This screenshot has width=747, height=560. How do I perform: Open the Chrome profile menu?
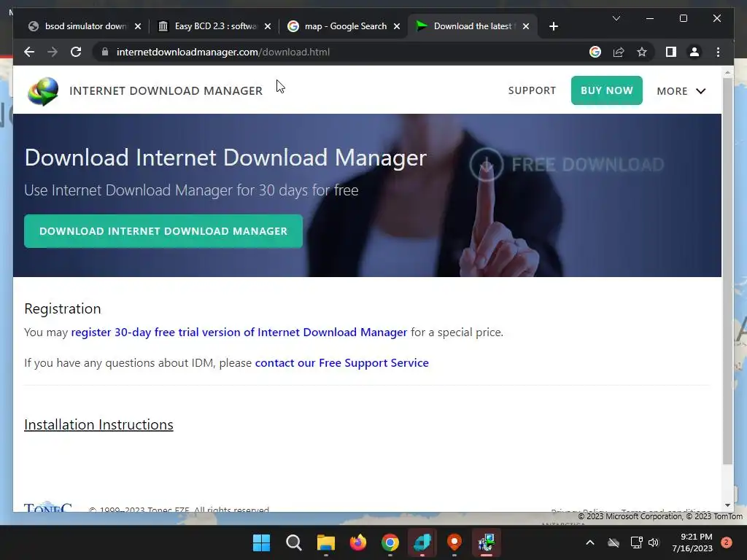pos(694,52)
